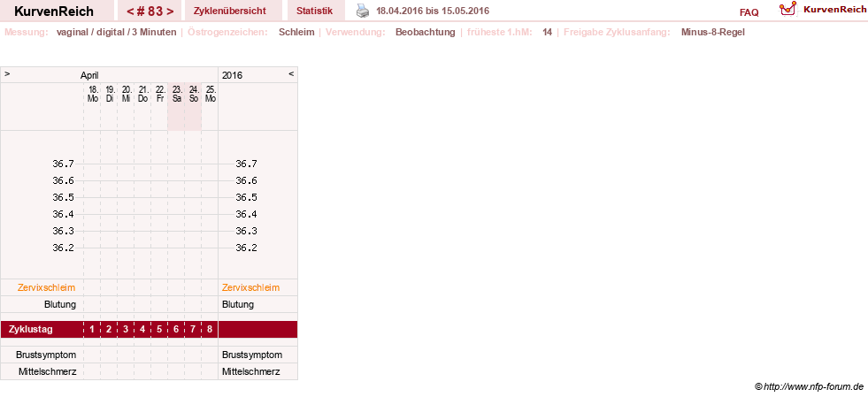
Task: Click the #83 cycle number
Action: (150, 11)
